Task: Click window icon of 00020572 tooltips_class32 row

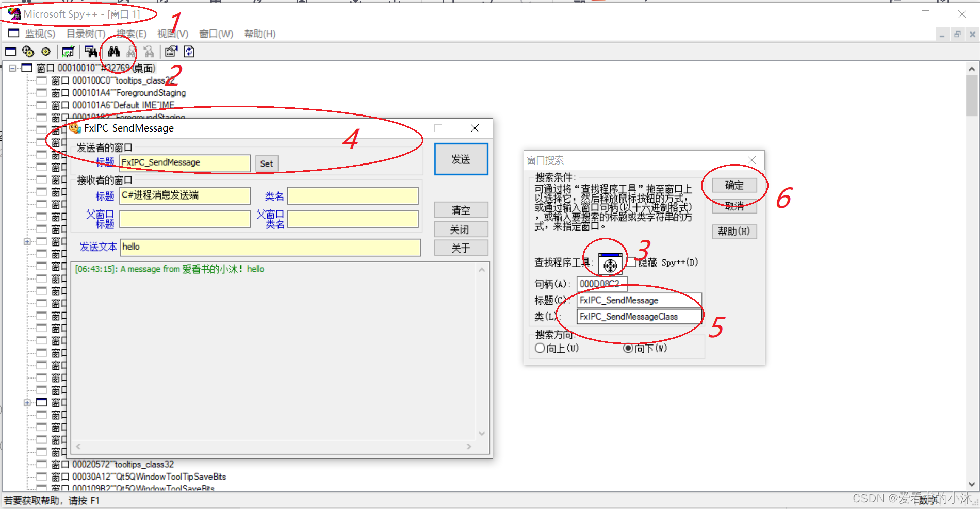Action: tap(41, 465)
